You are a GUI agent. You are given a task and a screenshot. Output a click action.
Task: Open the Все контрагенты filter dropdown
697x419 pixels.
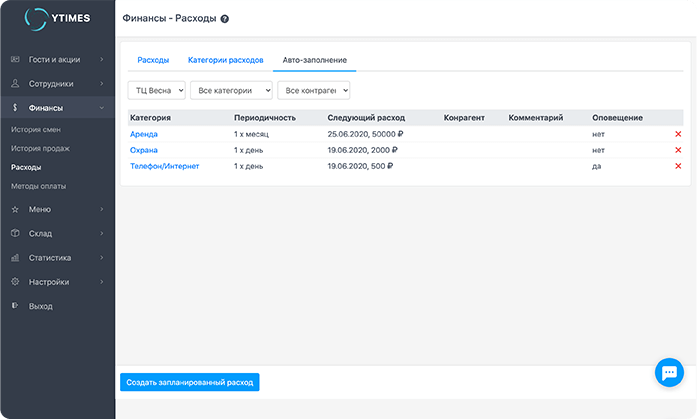(x=313, y=90)
